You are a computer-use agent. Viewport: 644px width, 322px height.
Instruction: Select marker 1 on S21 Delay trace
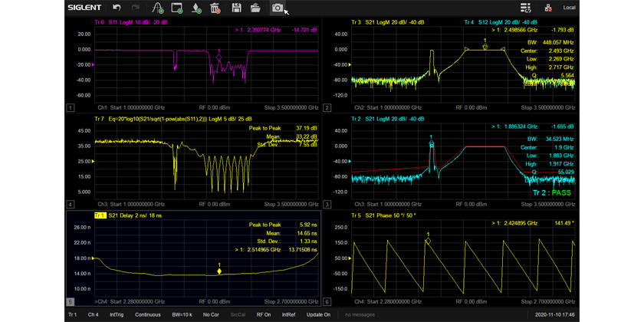pyautogui.click(x=220, y=271)
